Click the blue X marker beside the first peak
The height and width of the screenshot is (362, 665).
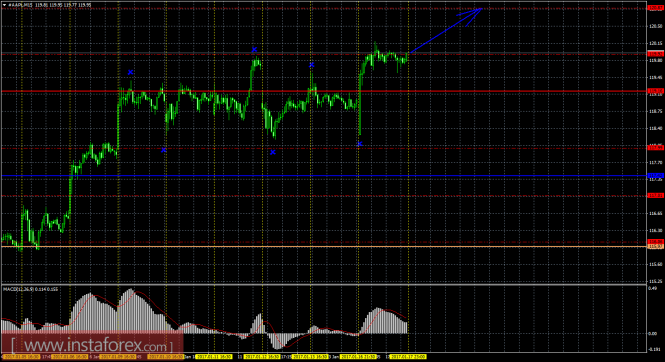pyautogui.click(x=131, y=72)
